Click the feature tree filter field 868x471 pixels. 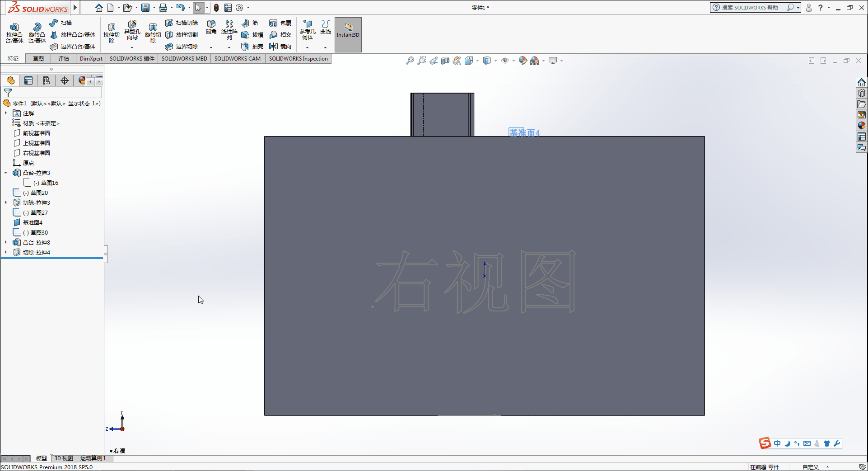[52, 93]
